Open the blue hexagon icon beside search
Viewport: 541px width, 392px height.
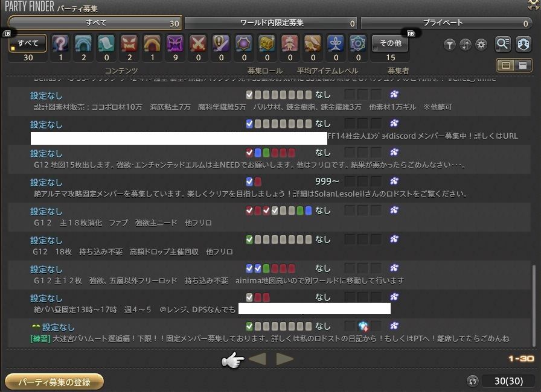(x=523, y=44)
